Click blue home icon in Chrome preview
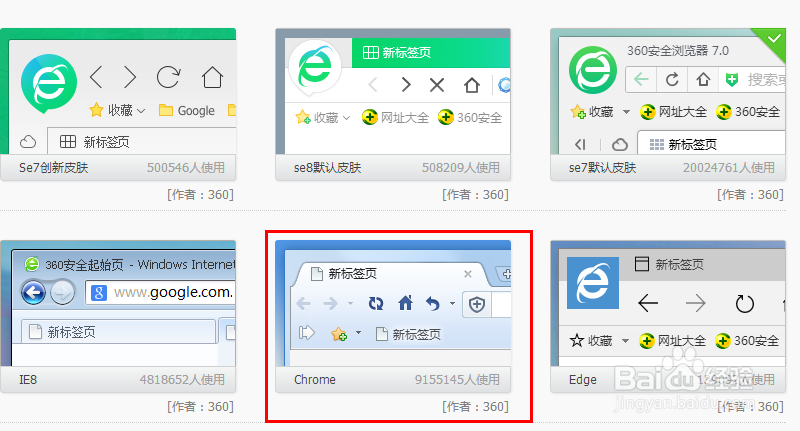The width and height of the screenshot is (800, 431). [x=405, y=303]
